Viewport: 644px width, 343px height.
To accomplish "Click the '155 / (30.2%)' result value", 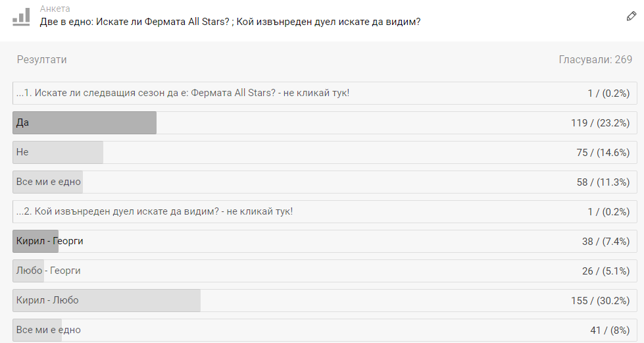I will click(600, 301).
